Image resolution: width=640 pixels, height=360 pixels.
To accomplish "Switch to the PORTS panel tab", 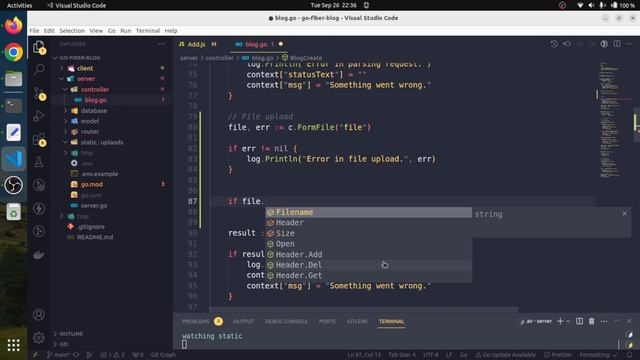I will pyautogui.click(x=327, y=321).
